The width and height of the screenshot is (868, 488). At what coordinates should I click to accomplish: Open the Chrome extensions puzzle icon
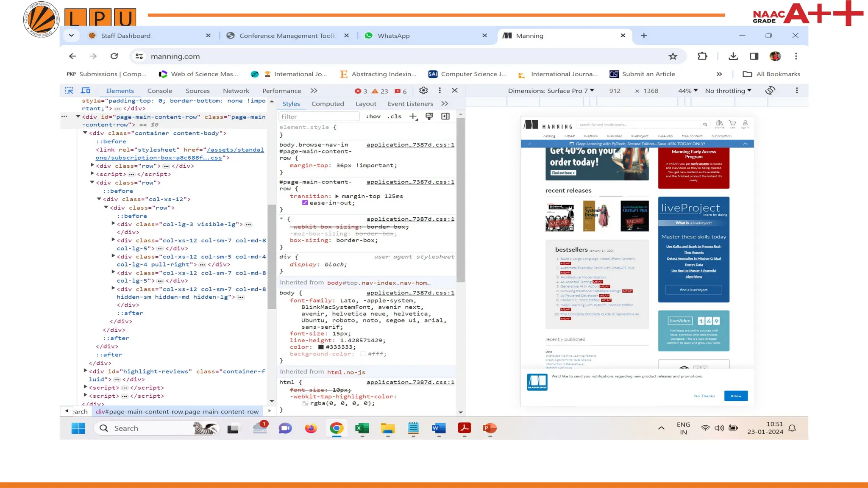(x=702, y=56)
